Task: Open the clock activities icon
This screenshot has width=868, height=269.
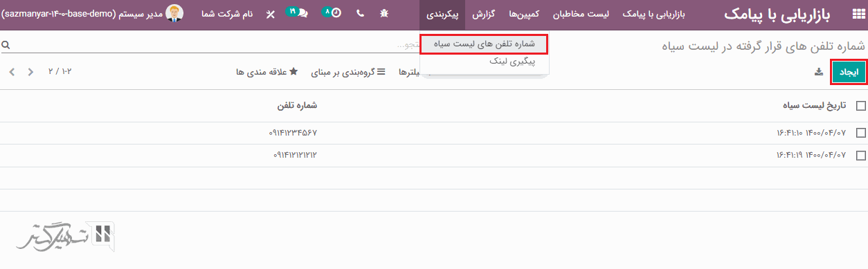Action: click(332, 12)
